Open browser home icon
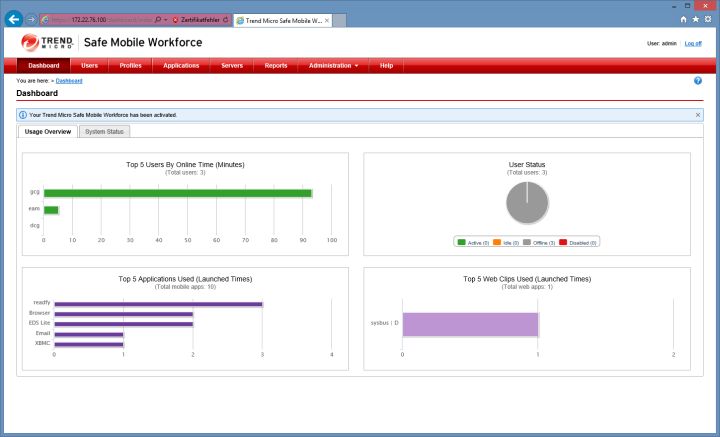720x437 pixels. [x=683, y=19]
